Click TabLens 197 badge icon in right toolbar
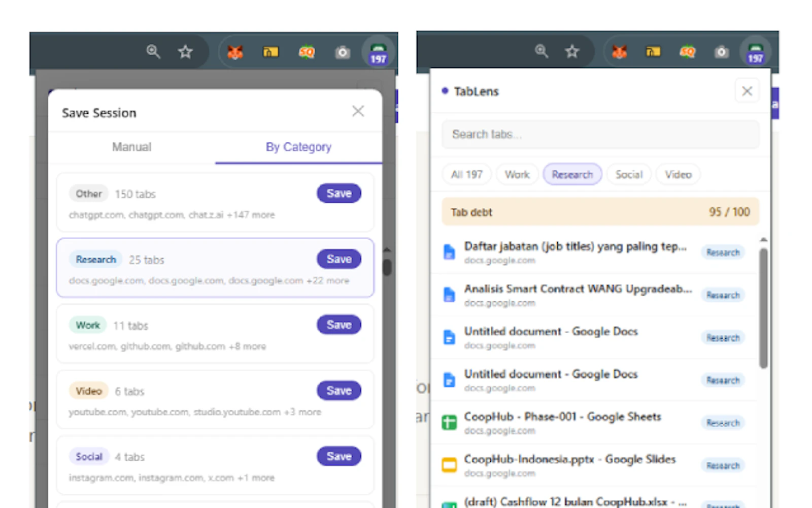 pyautogui.click(x=755, y=53)
